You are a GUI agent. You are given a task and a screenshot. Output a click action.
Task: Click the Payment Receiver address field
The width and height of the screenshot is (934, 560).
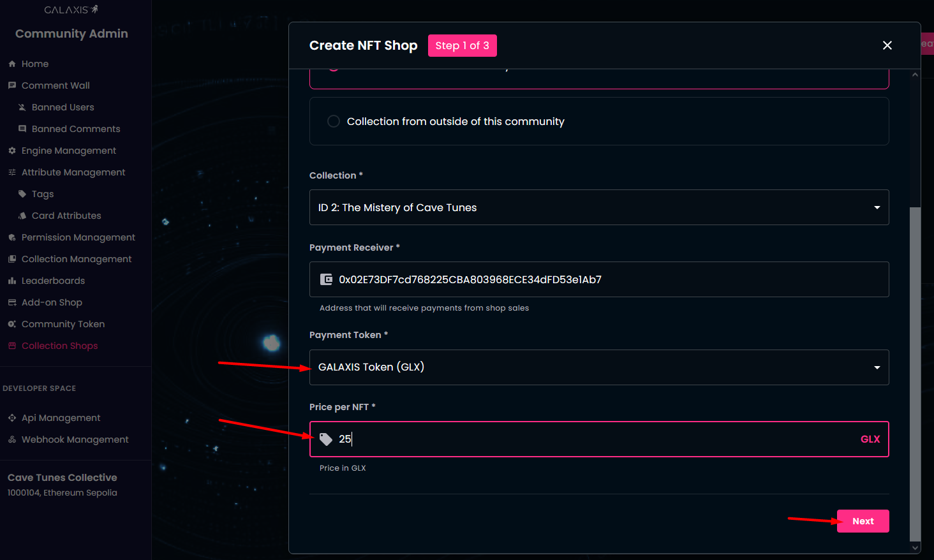coord(606,279)
